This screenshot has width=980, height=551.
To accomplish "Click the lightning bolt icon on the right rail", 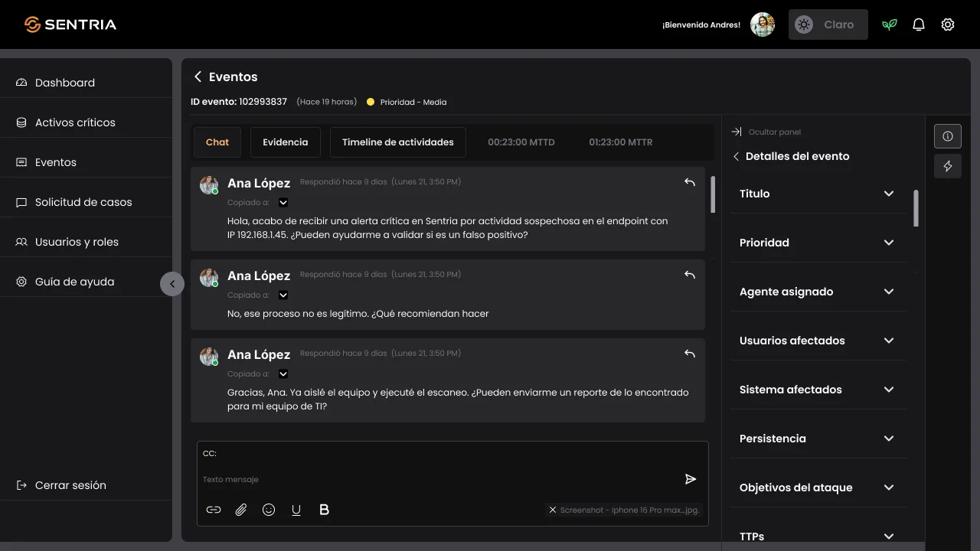I will tap(948, 166).
